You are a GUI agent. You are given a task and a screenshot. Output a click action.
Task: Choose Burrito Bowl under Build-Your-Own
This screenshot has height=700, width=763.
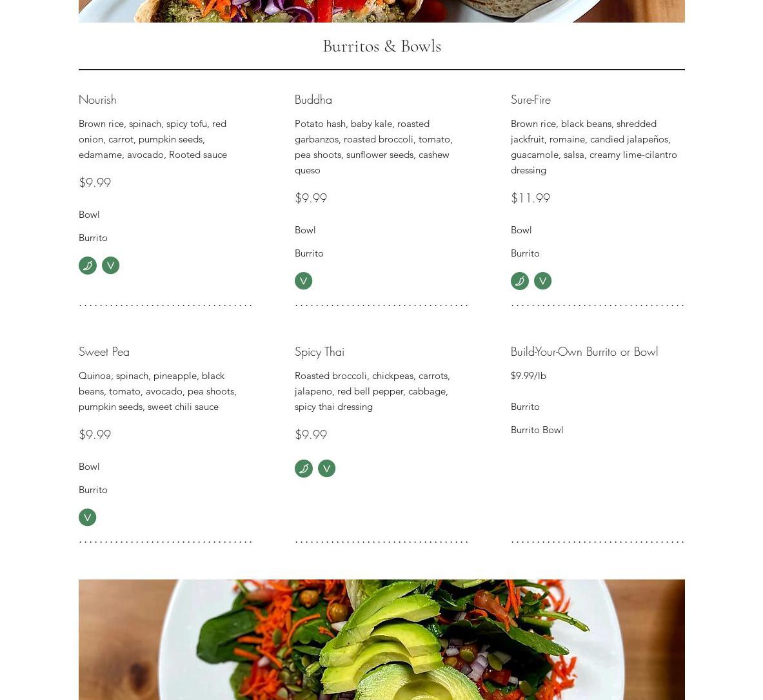[x=537, y=430]
